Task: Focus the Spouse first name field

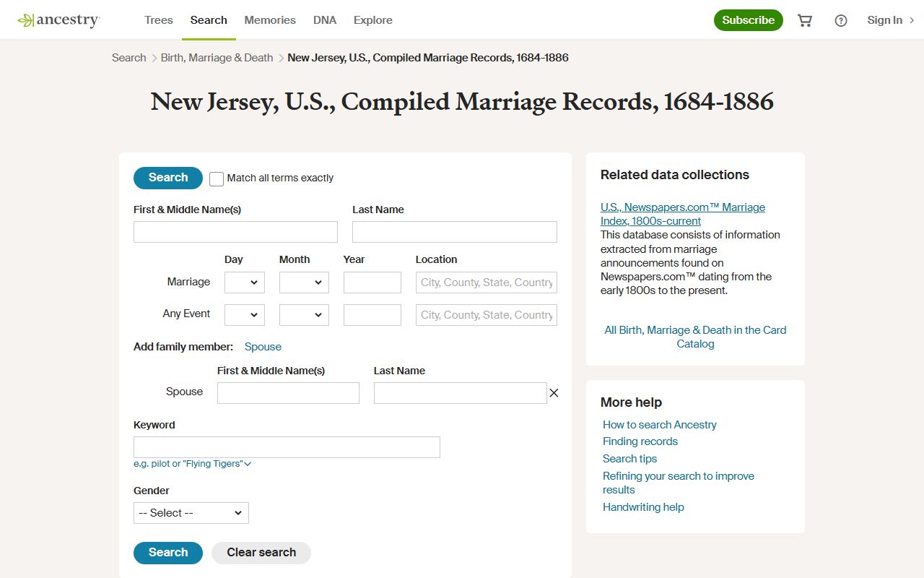Action: tap(288, 393)
